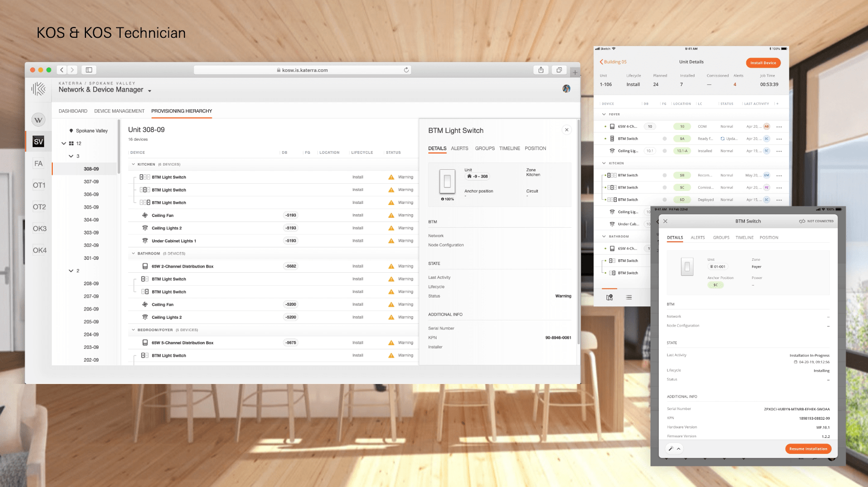This screenshot has height=487, width=868.
Task: Toggle the browser sidebar panel button
Action: [89, 70]
